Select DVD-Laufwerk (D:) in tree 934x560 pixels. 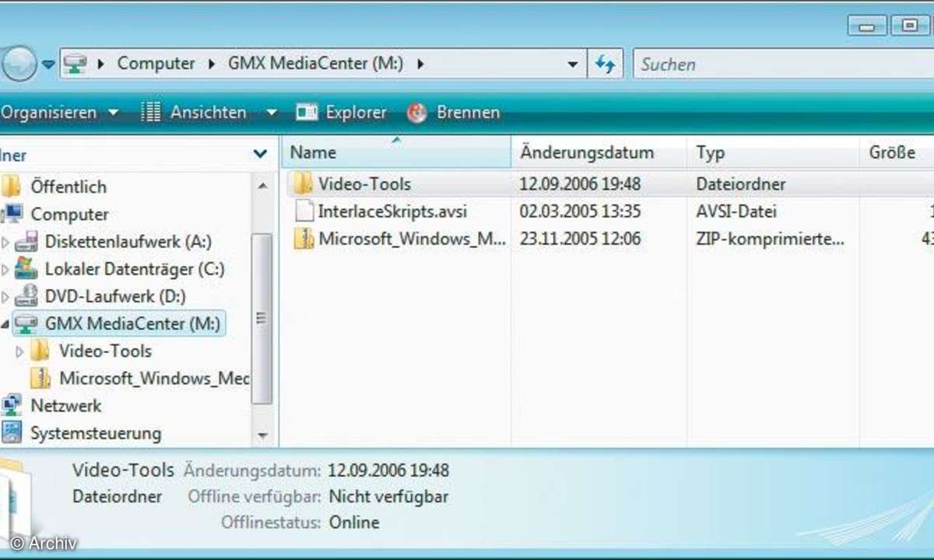(x=115, y=296)
